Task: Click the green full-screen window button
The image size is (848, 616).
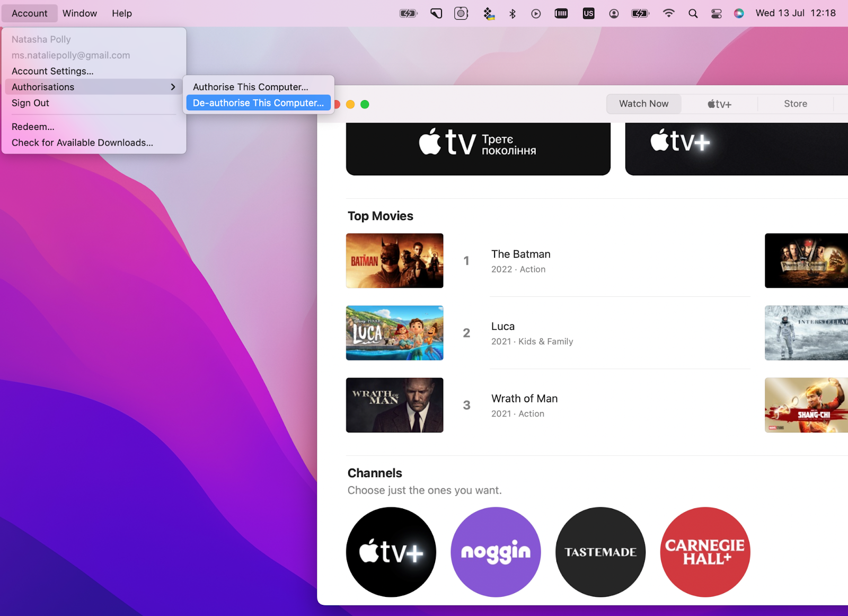Action: coord(365,104)
